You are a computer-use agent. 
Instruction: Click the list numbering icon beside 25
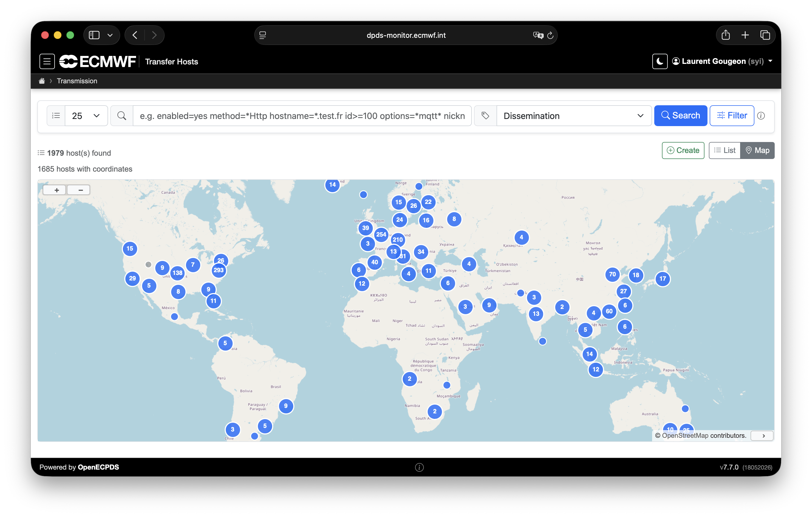[56, 116]
